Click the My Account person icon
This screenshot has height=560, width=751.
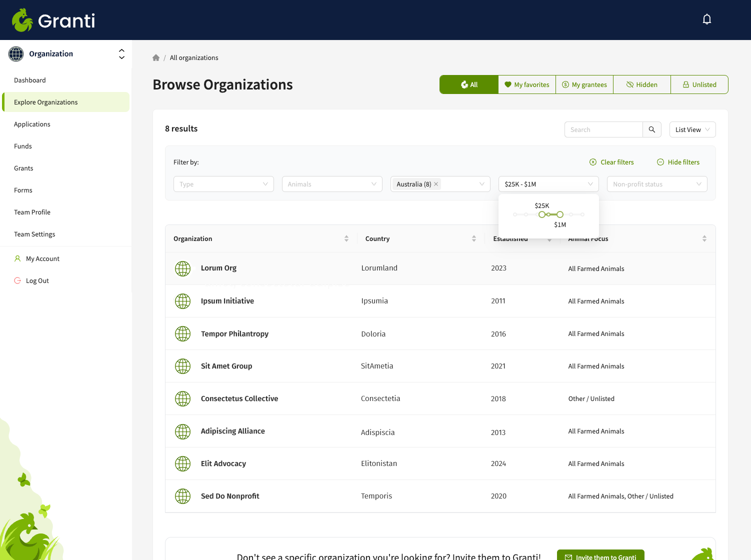(x=18, y=258)
